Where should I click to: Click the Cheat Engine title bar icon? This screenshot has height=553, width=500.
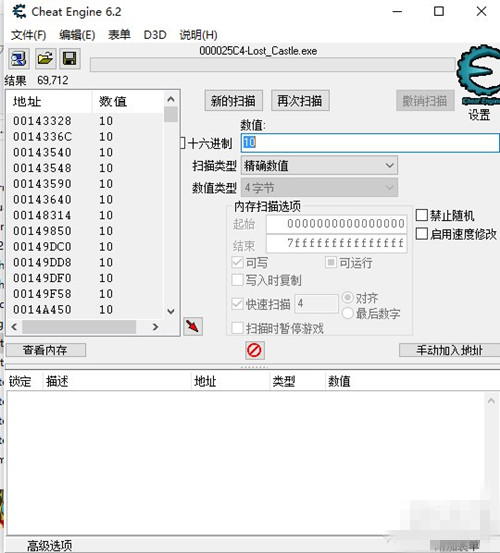(19, 12)
